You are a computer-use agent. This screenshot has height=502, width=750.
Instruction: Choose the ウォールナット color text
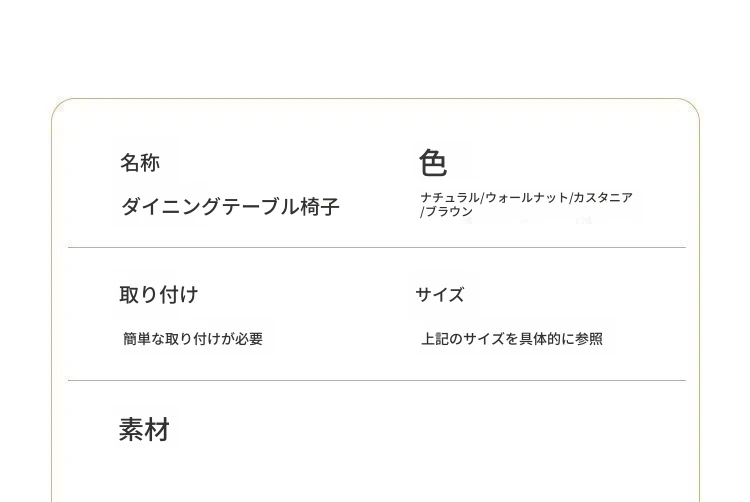click(x=527, y=198)
